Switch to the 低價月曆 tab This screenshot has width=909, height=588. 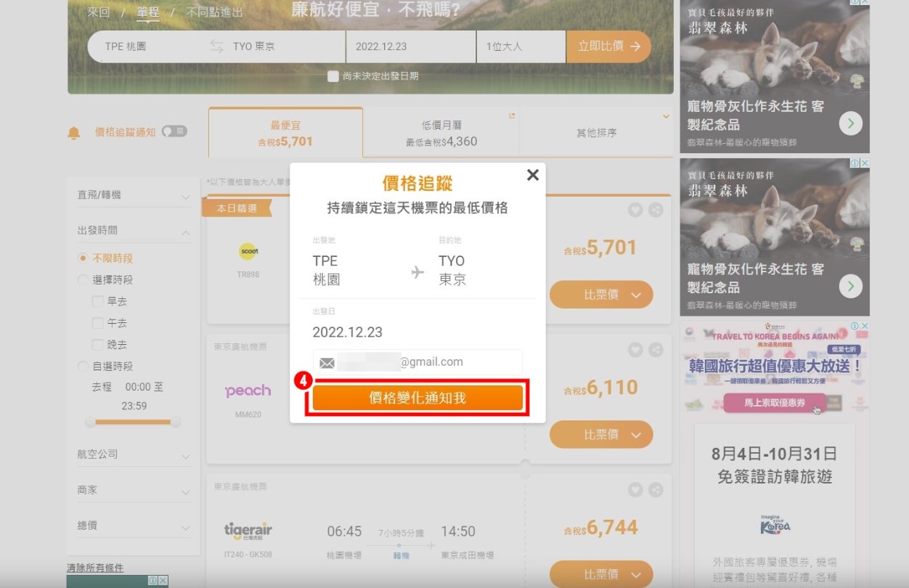click(x=441, y=133)
